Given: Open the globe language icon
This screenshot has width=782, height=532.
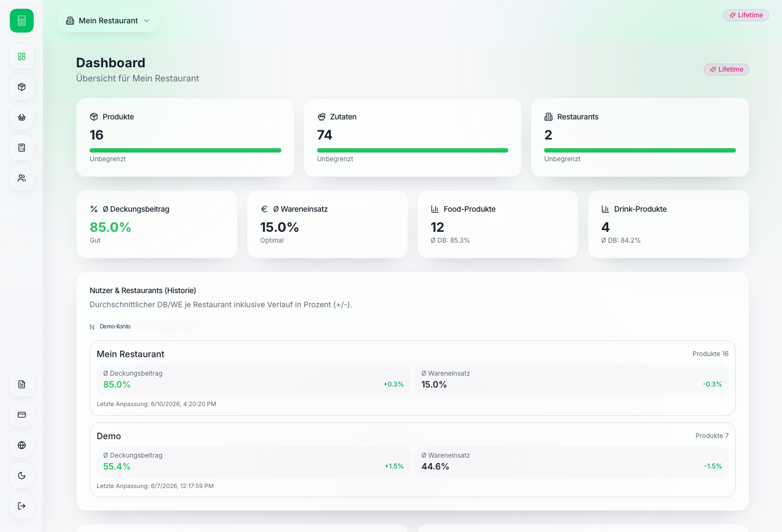Looking at the screenshot, I should click(22, 445).
